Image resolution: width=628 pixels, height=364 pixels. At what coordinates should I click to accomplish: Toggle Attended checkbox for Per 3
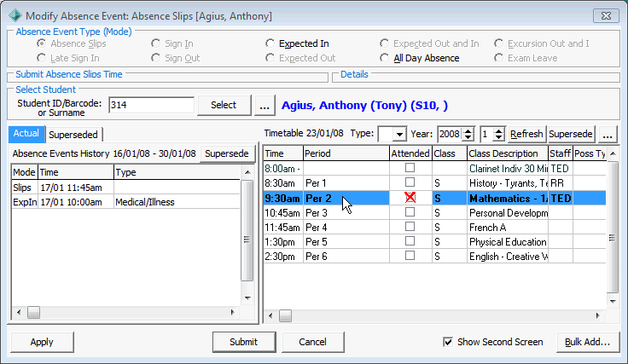410,212
